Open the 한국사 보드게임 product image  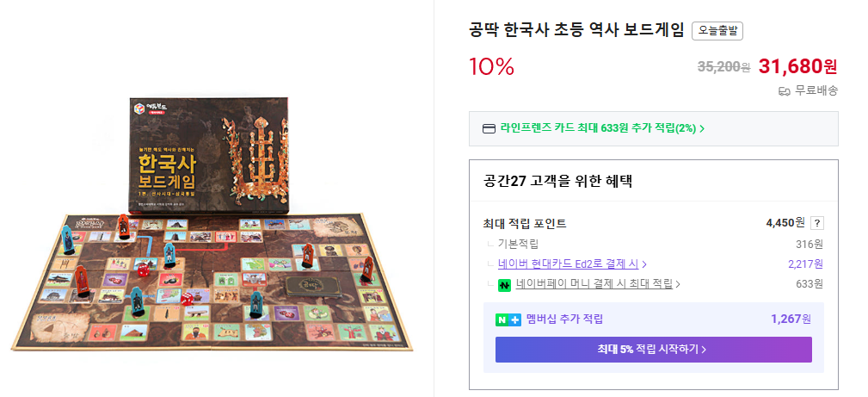(x=212, y=224)
